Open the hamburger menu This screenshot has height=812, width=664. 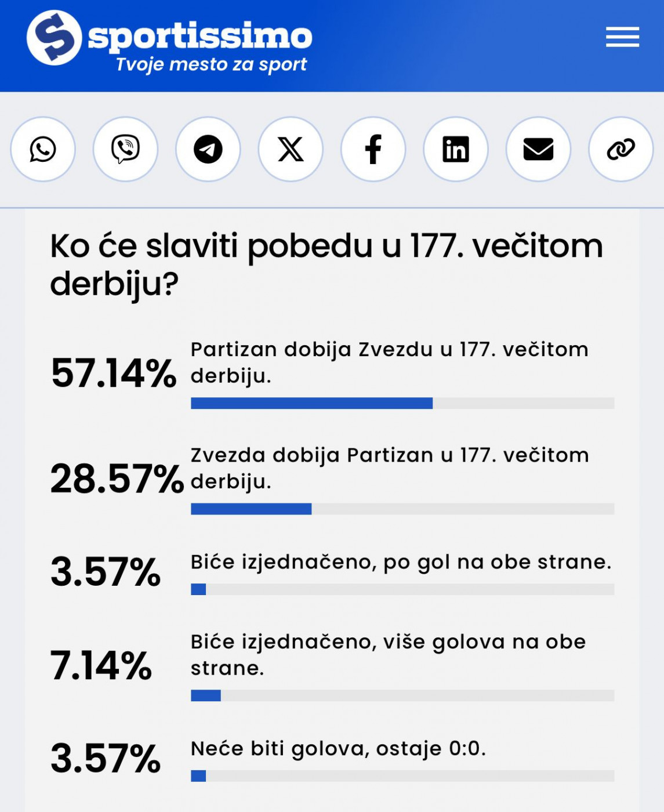(x=622, y=37)
